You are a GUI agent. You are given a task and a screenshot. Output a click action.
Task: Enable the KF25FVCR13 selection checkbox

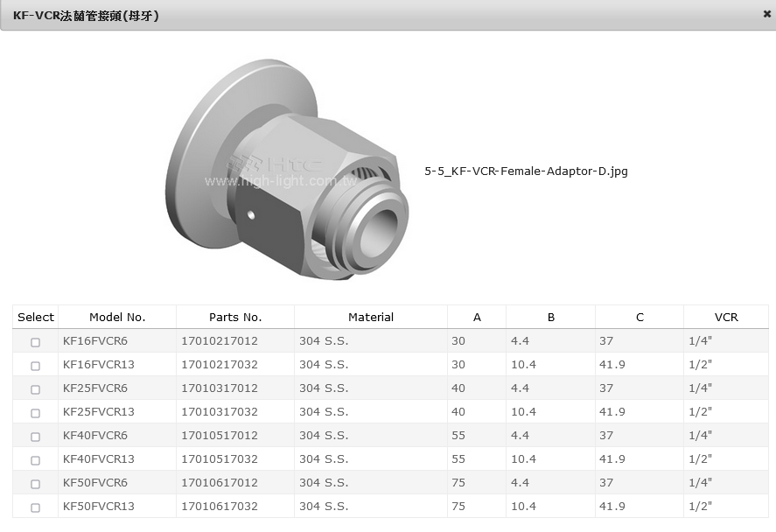tap(36, 413)
